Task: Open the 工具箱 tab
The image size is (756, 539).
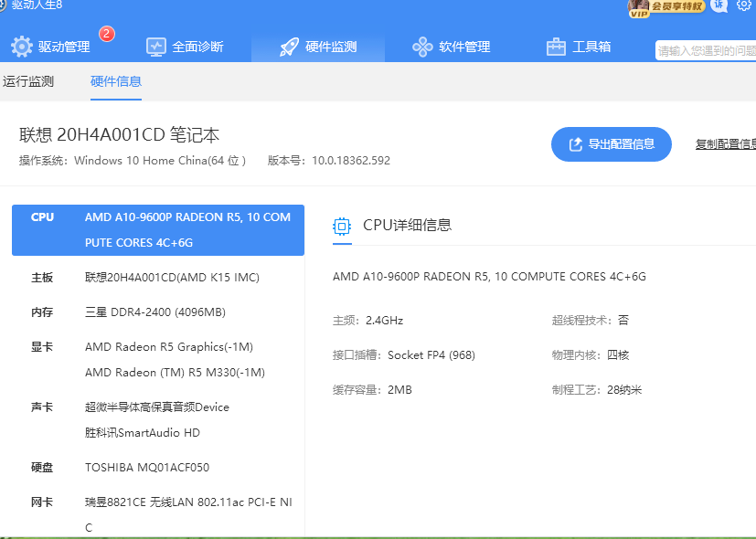Action: coord(579,47)
